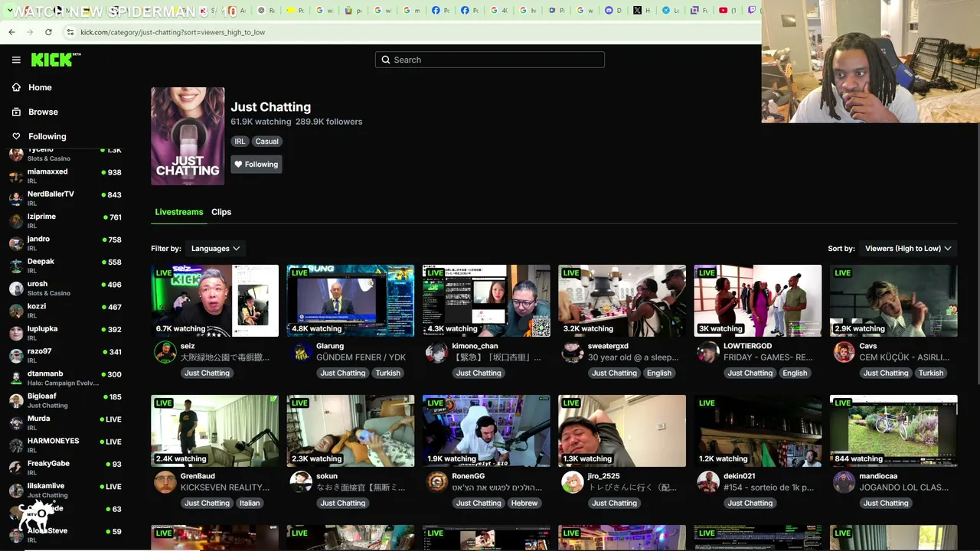
Task: Click the Turkish tag on Glarung's stream
Action: 388,373
